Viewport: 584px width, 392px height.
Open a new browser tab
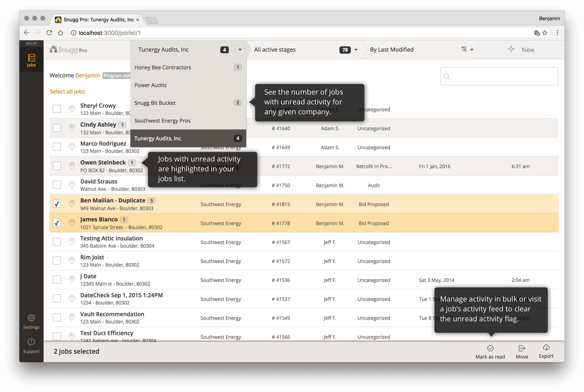coord(151,20)
